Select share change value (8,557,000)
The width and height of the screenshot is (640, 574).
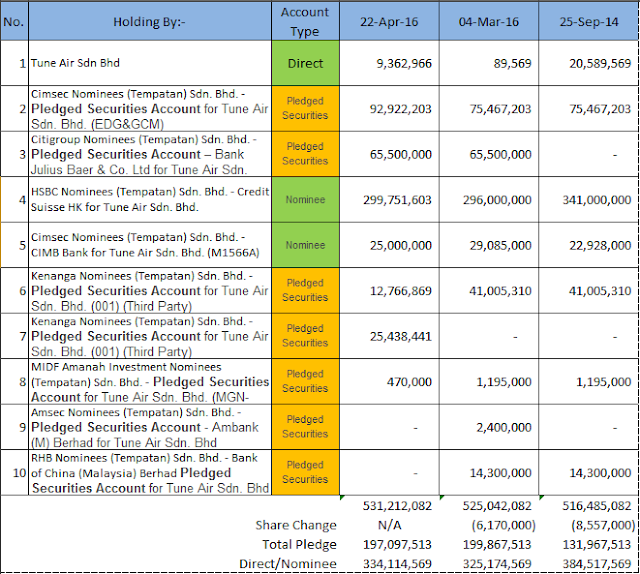click(603, 525)
